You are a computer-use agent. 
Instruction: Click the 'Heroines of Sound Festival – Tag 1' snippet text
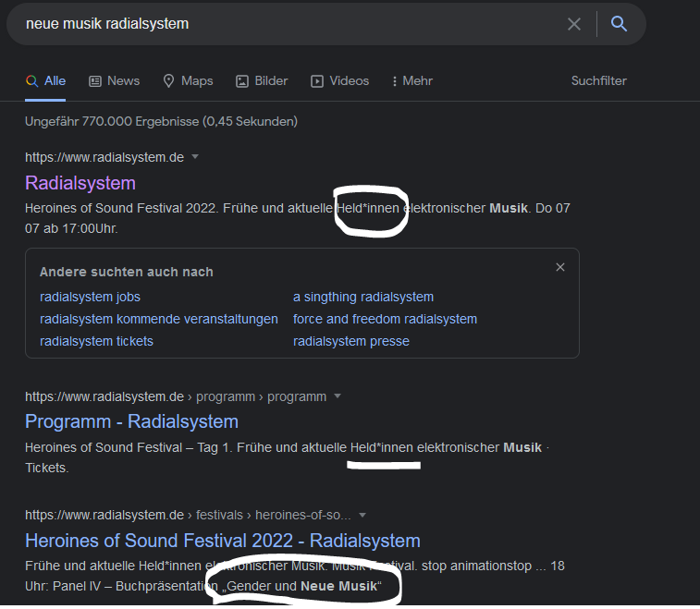[x=128, y=447]
